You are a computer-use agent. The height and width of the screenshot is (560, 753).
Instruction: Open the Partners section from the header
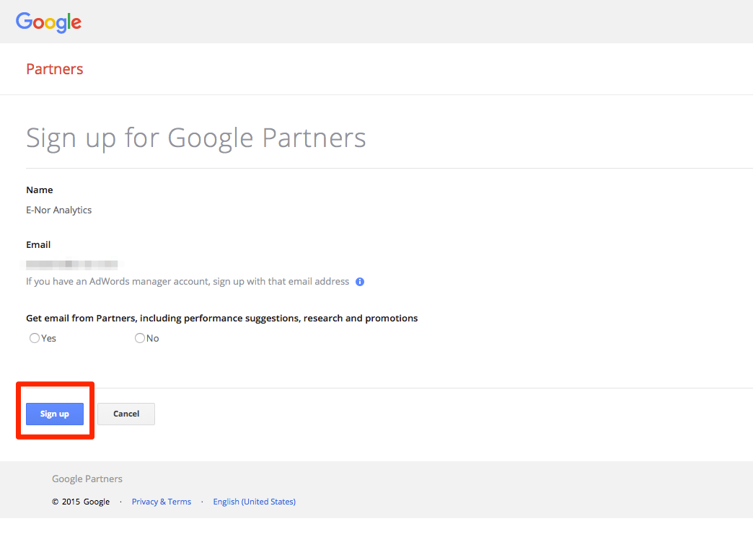(x=54, y=68)
